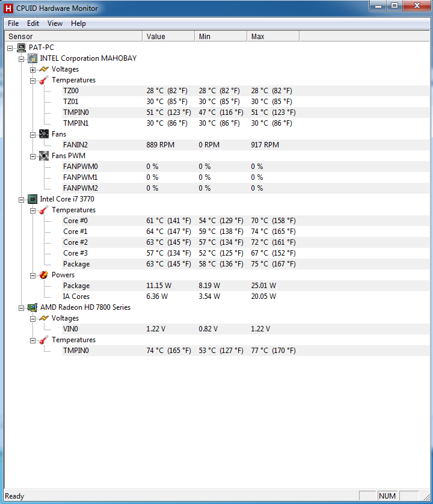Maximize the CPUID Hardware Monitor window

pyautogui.click(x=395, y=6)
